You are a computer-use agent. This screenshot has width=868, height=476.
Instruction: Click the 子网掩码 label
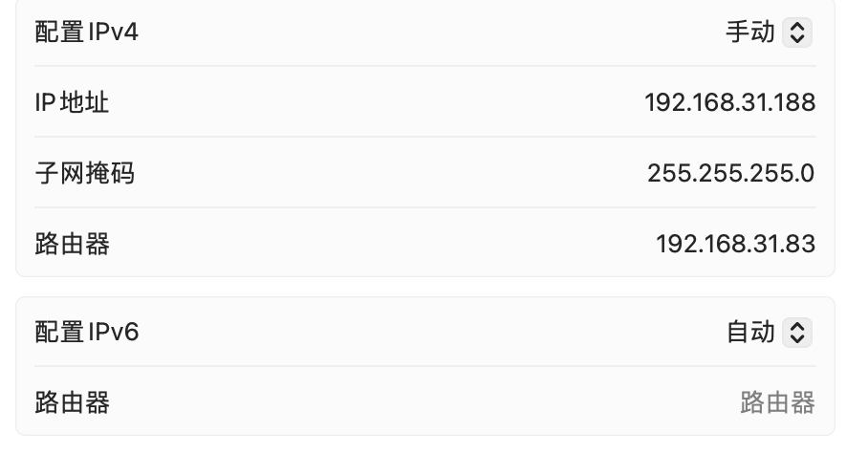tap(85, 173)
